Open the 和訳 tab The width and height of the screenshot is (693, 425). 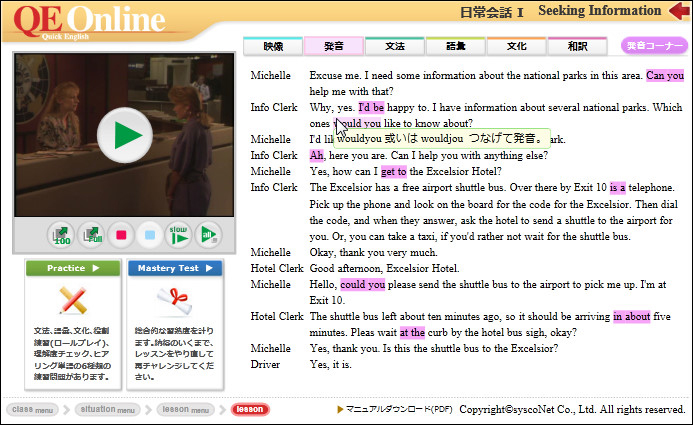[577, 46]
